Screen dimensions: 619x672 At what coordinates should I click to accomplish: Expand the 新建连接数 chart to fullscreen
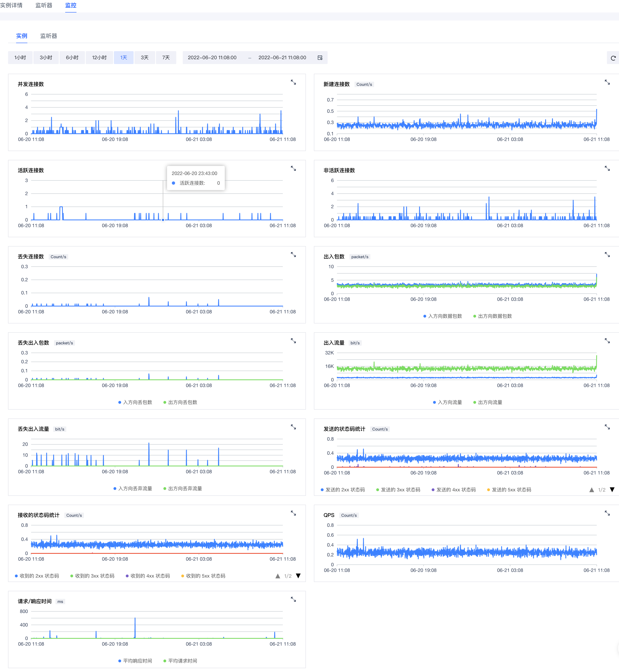607,82
